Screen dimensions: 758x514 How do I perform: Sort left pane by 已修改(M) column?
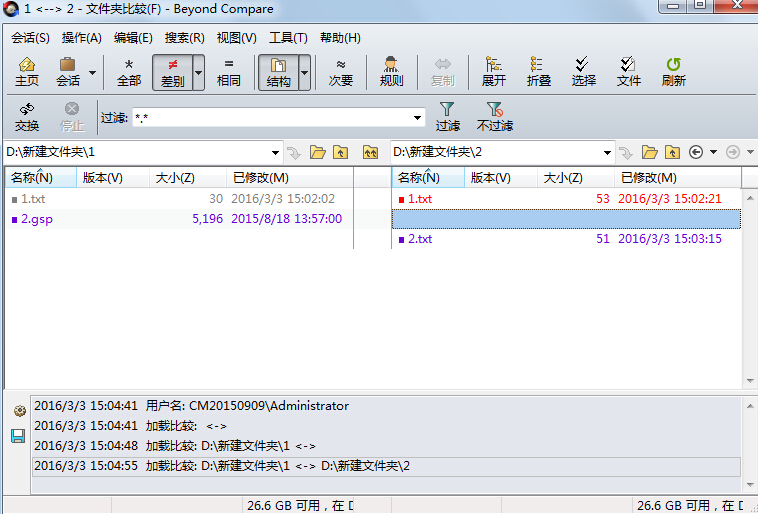(290, 178)
